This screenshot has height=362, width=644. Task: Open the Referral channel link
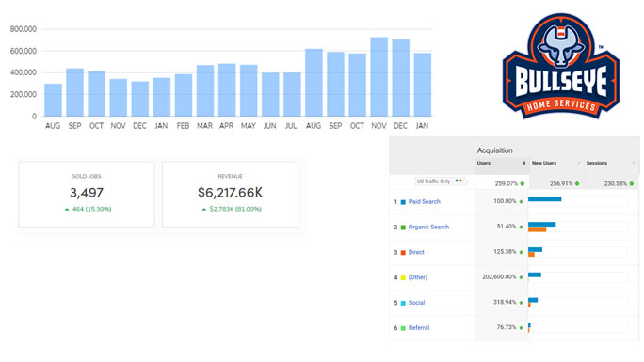click(x=419, y=327)
